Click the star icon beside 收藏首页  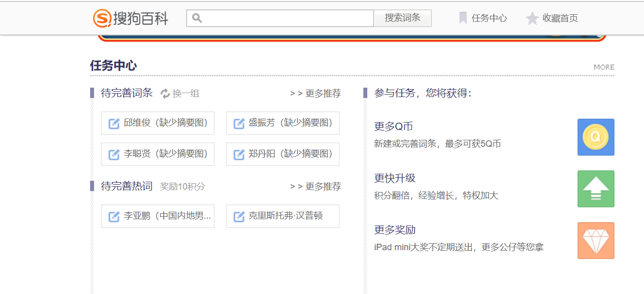[x=532, y=18]
